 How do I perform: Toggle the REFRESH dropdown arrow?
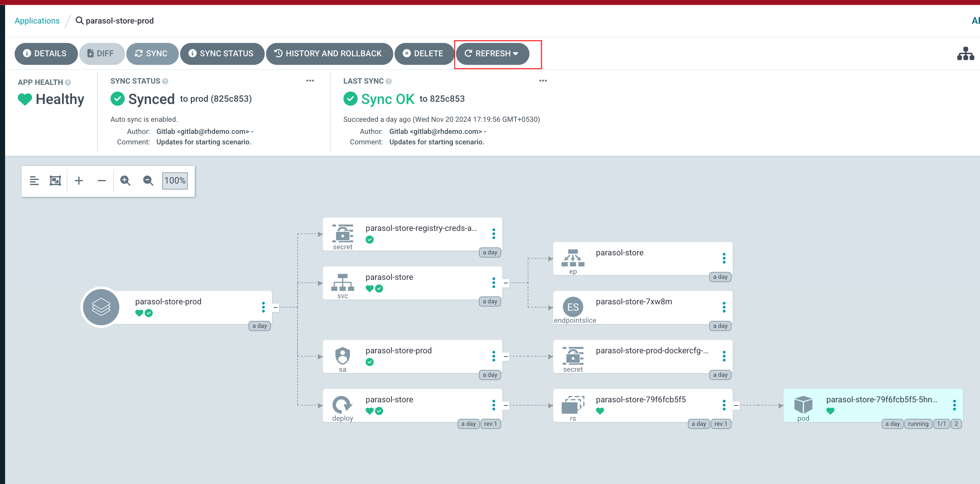pyautogui.click(x=516, y=53)
